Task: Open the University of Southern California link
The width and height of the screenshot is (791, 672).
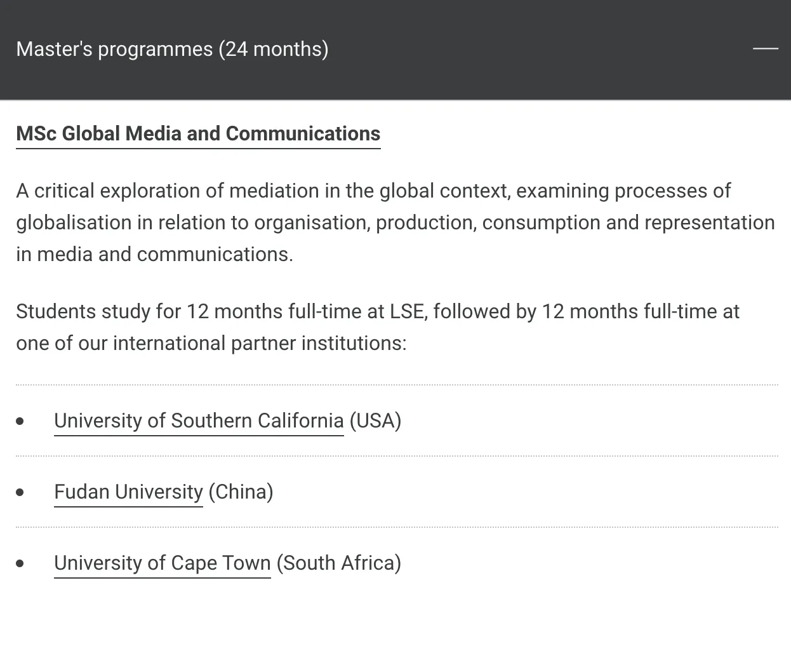Action: (x=199, y=420)
